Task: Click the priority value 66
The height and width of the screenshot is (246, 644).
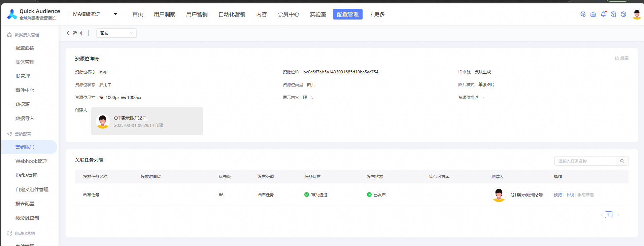Action: (221, 195)
